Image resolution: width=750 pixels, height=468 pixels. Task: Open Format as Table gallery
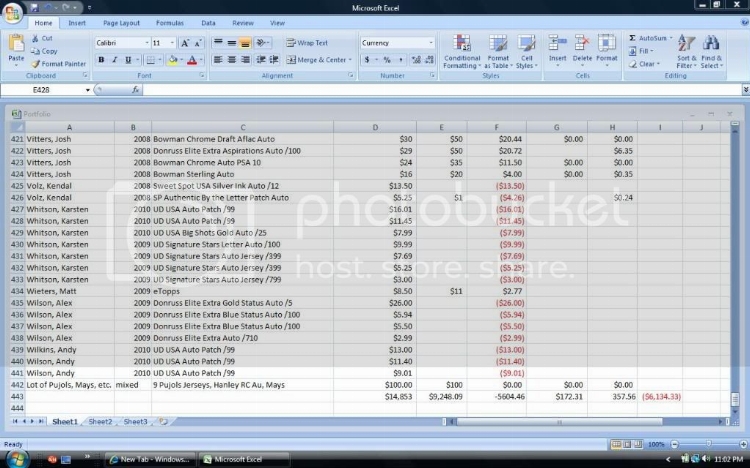pos(498,52)
